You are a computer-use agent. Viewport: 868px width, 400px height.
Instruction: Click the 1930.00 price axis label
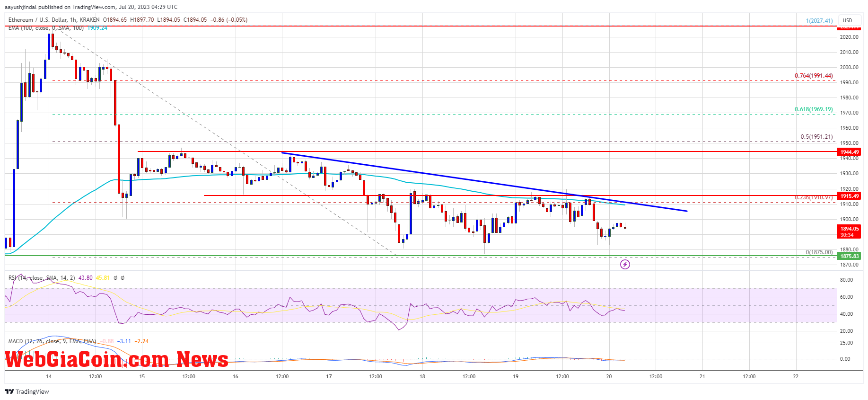click(849, 174)
